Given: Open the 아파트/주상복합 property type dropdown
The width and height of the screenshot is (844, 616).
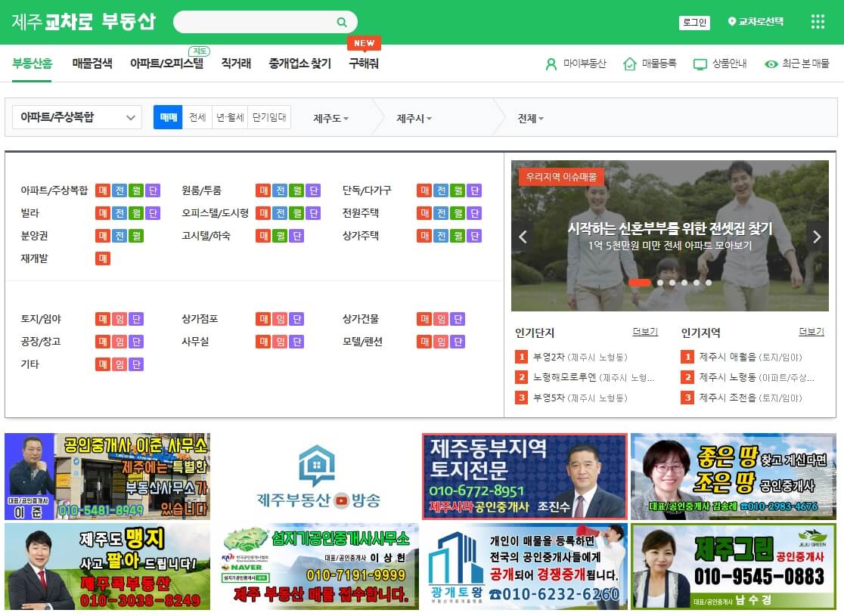Looking at the screenshot, I should point(77,117).
